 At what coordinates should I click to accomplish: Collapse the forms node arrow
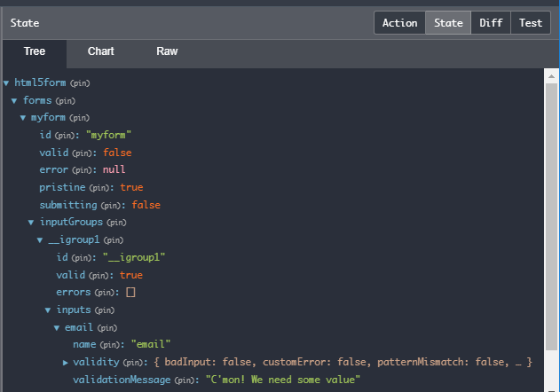click(x=14, y=100)
